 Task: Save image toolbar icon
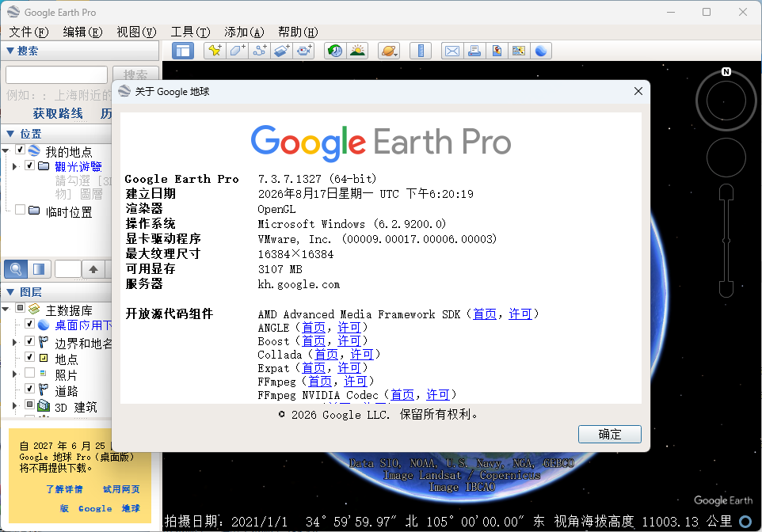tap(497, 51)
